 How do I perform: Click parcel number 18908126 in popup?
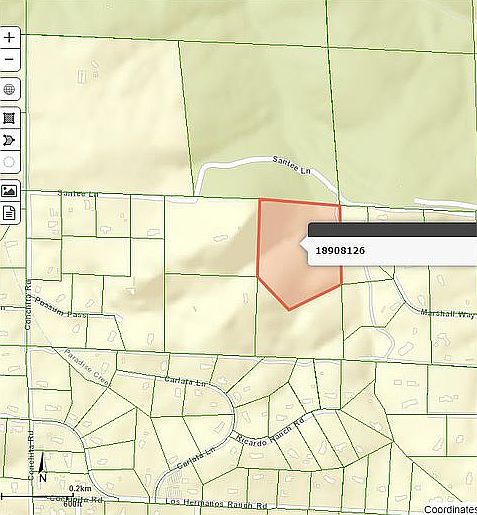point(340,250)
